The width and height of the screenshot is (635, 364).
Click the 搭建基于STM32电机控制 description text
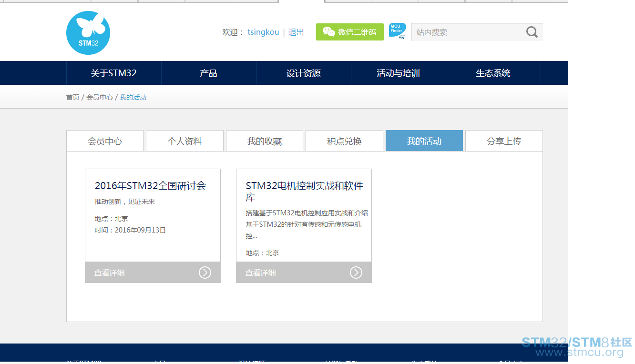pos(307,224)
